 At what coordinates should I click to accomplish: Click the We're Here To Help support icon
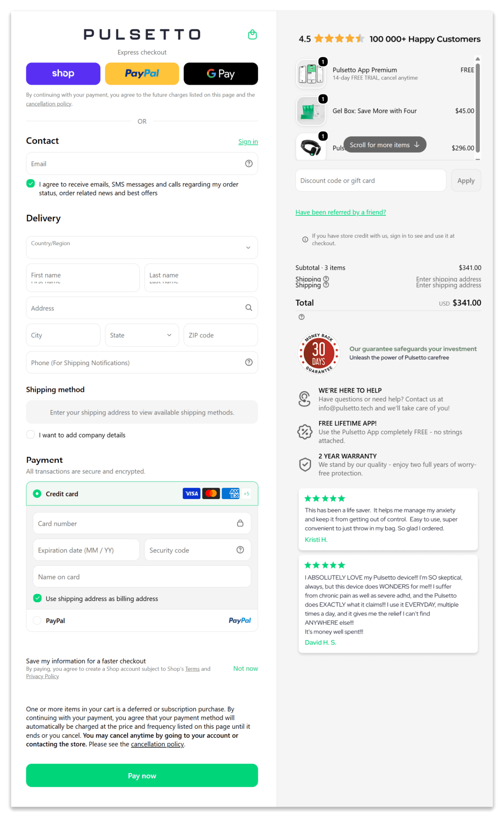[304, 399]
